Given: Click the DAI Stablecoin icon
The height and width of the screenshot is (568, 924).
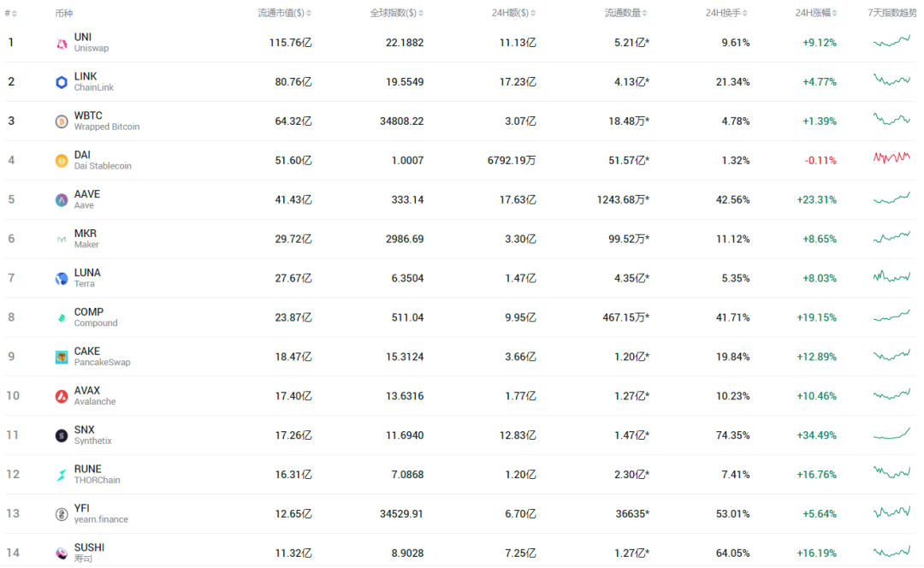Looking at the screenshot, I should pyautogui.click(x=62, y=161).
